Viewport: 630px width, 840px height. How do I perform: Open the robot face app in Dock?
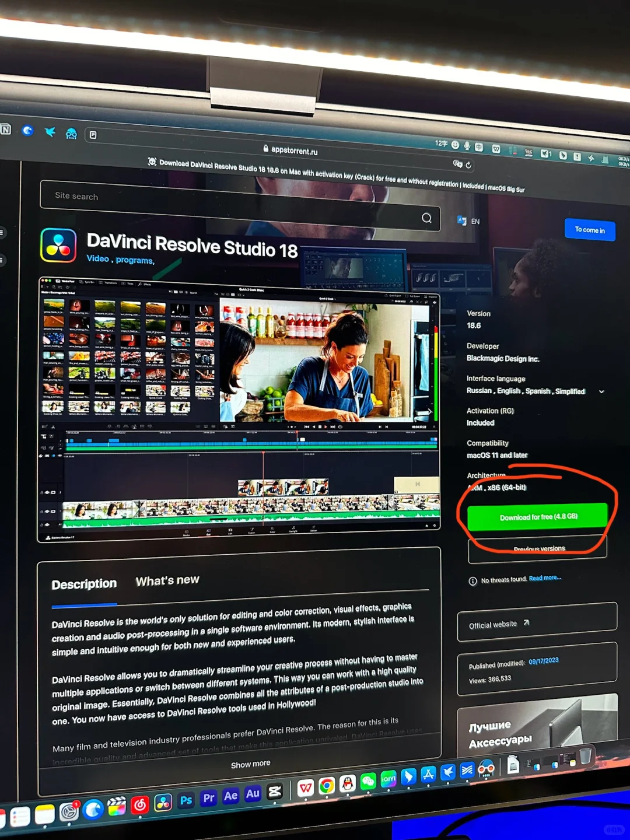pos(486,769)
